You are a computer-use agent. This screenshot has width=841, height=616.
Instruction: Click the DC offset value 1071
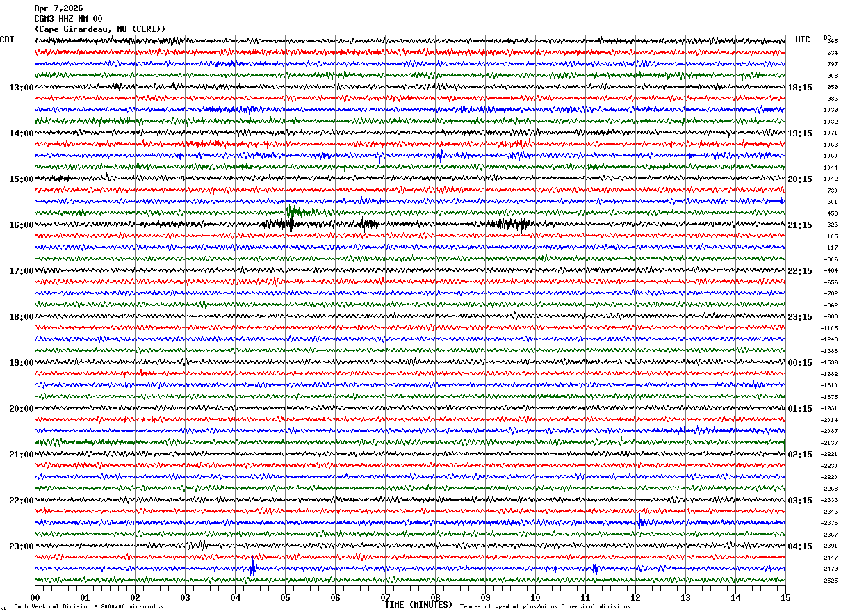click(x=831, y=133)
